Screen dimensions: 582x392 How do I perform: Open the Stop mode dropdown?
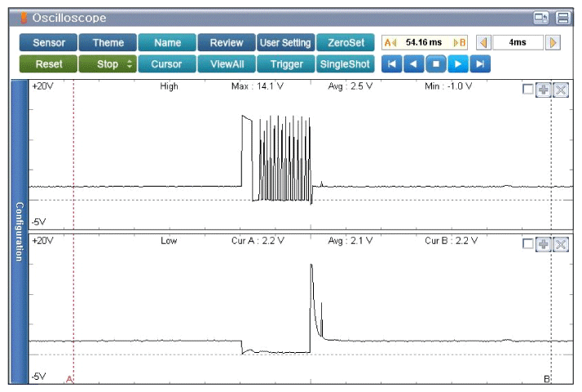tap(107, 64)
